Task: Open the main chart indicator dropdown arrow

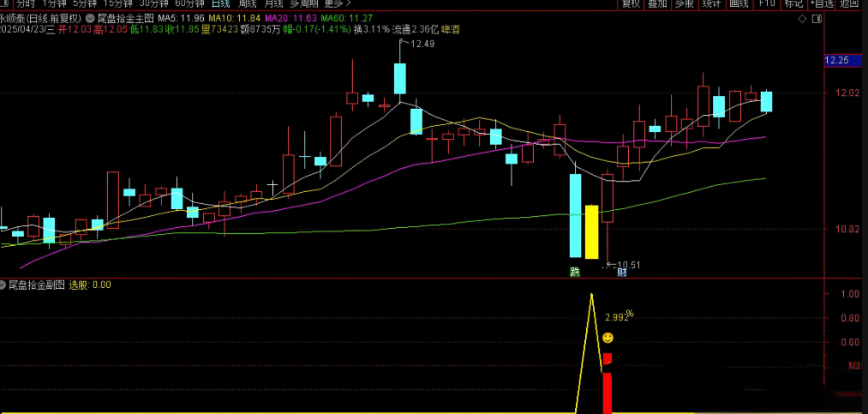Action: coord(90,17)
